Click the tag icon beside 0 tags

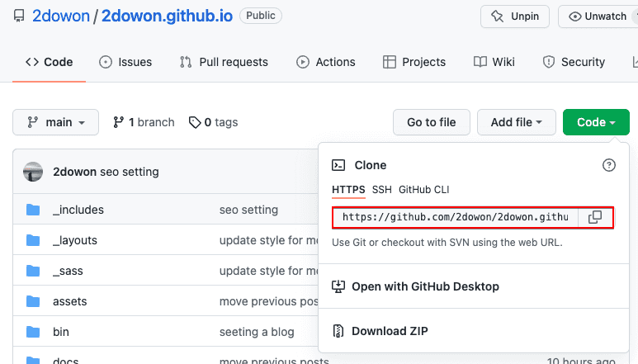(x=195, y=122)
